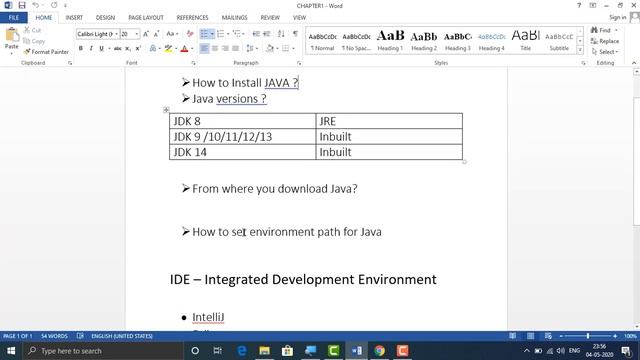The width and height of the screenshot is (640, 360).
Task: Switch to the REFERENCES tab
Action: tap(192, 18)
